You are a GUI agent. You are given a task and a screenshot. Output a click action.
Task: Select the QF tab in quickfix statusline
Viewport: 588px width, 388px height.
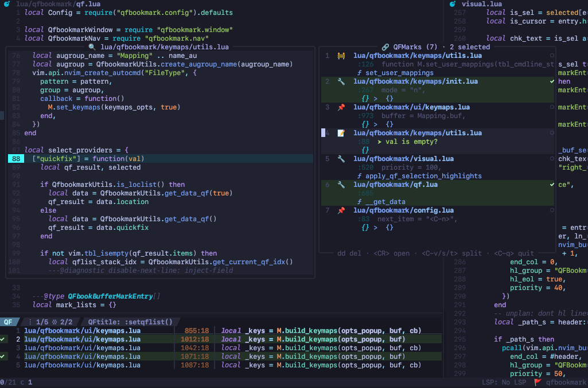[8, 322]
